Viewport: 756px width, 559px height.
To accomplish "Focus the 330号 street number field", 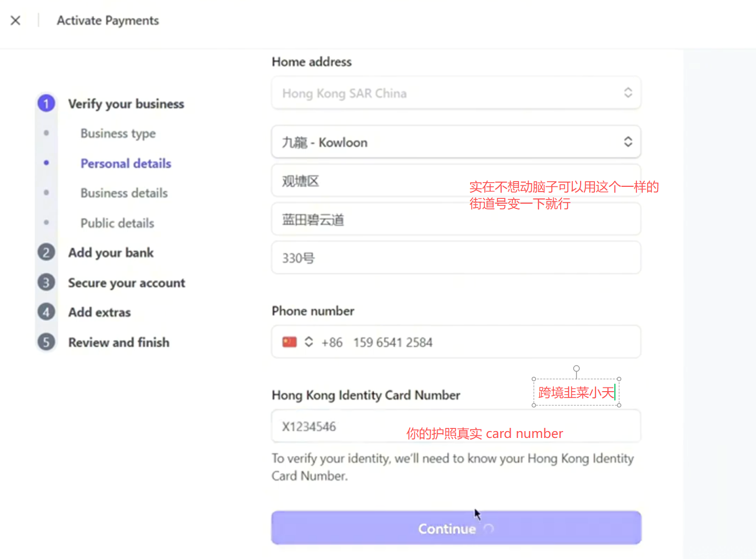I will click(456, 258).
